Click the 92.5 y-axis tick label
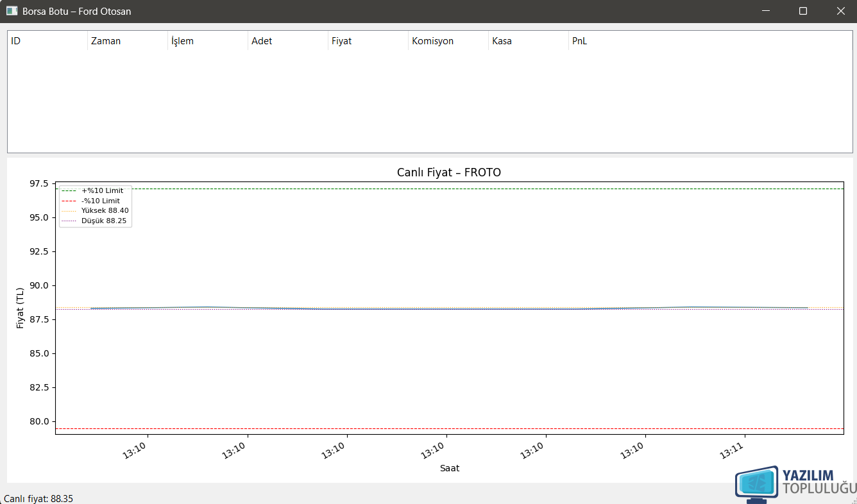This screenshot has width=857, height=504. 38,251
